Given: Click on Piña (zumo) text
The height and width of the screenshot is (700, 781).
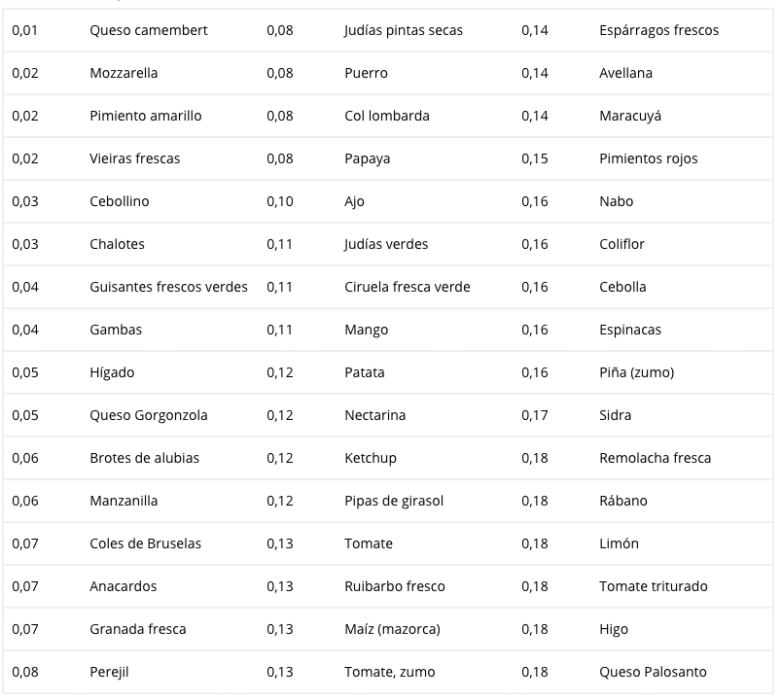Looking at the screenshot, I should click(x=636, y=373).
